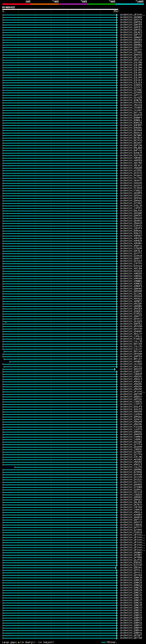Select the AV409432 query sequence name
The image size is (146, 644).
tap(8, 8)
